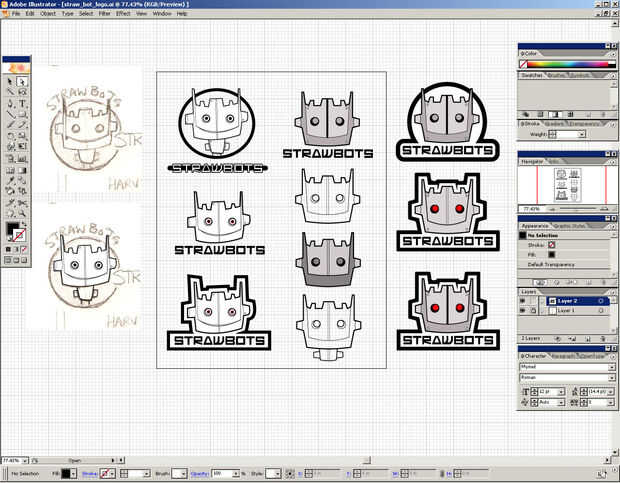Open zoom level dropdown at bottom-left status bar
This screenshot has width=620, height=483.
point(25,460)
